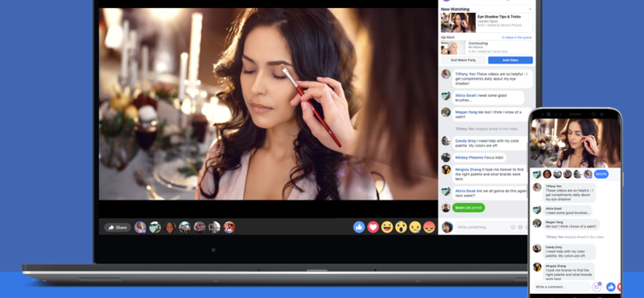Screen dimensions: 644x298
Task: Tap the phone 'Write a comment...' field
Action: point(561,287)
